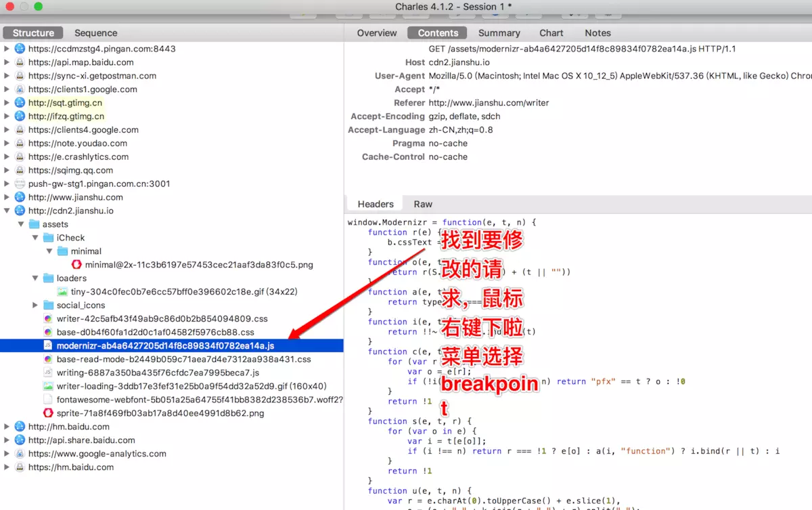Viewport: 812px width, 510px height.
Task: Select the https://hm.baidu.com host row
Action: (x=71, y=467)
